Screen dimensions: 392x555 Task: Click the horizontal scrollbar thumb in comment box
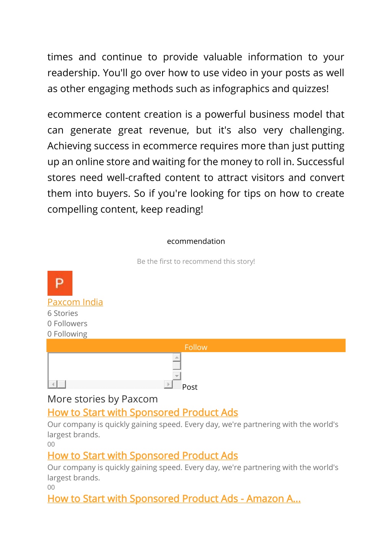(x=61, y=384)
